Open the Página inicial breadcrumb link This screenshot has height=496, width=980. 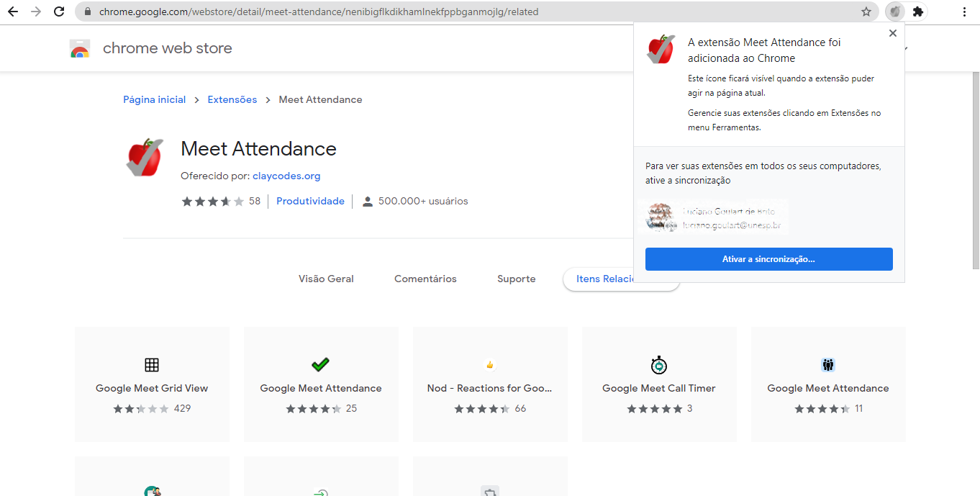point(155,99)
